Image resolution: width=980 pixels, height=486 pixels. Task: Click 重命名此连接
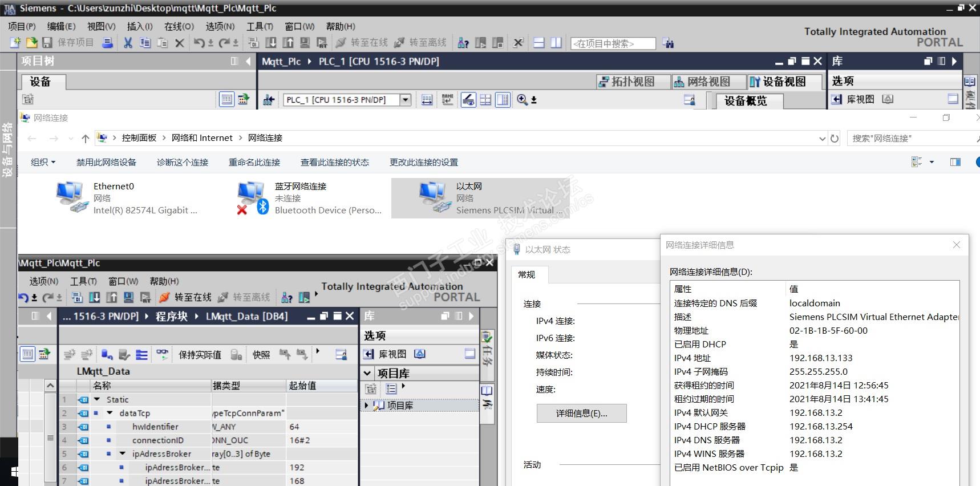pyautogui.click(x=254, y=162)
